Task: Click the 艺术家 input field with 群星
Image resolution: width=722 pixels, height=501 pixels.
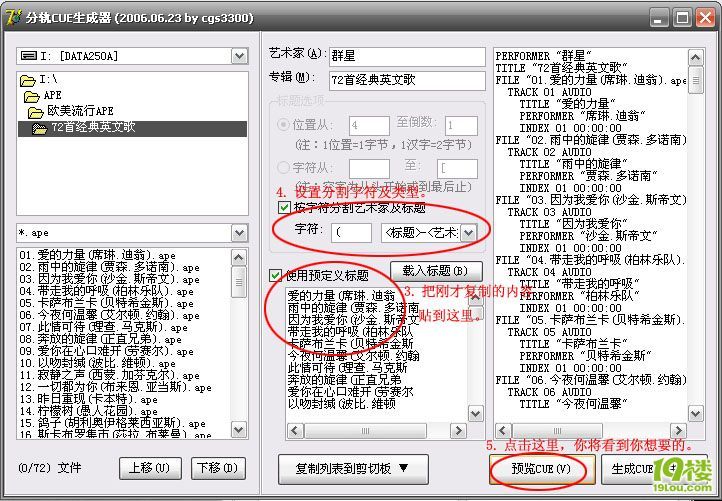Action: [x=407, y=57]
